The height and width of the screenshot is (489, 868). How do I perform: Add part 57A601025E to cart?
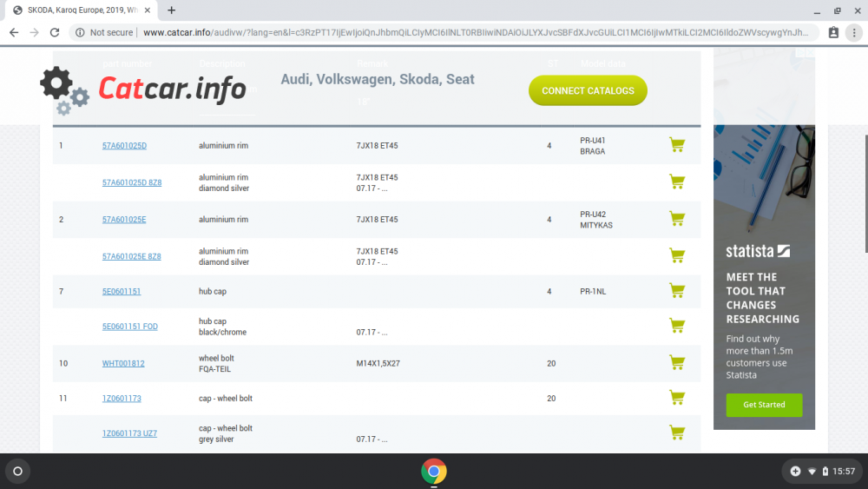coord(677,219)
